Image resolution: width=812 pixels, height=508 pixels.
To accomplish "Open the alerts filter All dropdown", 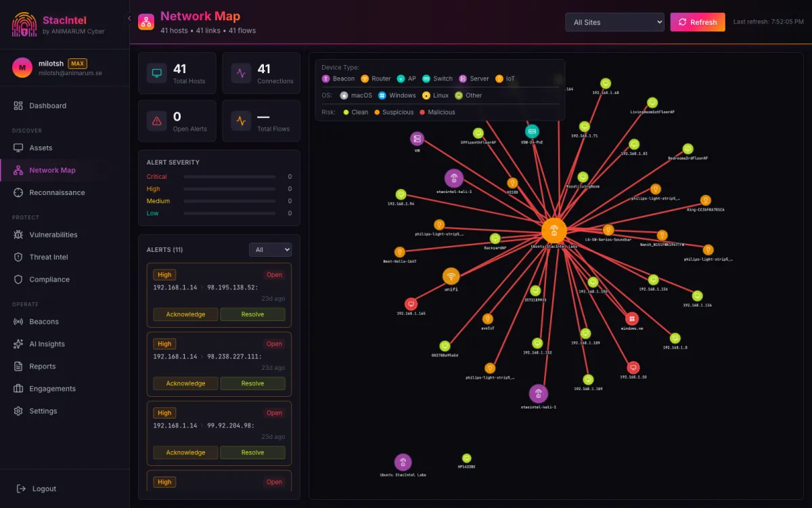I will tap(270, 250).
